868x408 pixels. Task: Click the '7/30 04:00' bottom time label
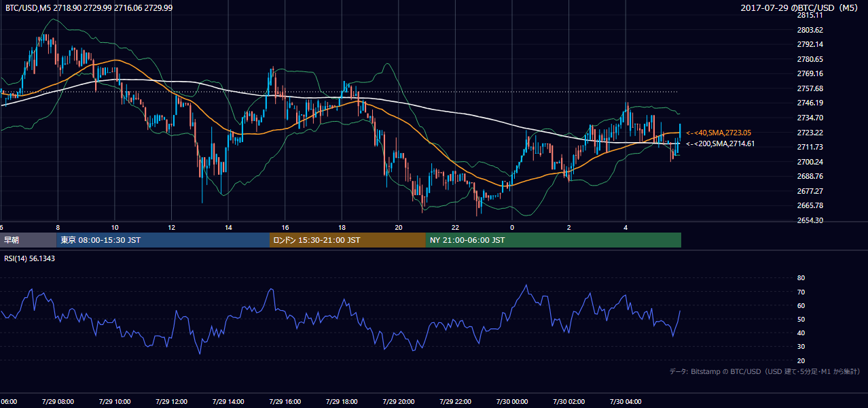click(x=626, y=402)
